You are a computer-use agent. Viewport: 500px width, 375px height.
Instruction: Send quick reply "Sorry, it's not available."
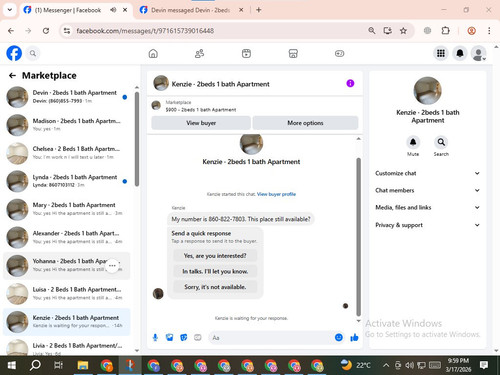point(215,287)
